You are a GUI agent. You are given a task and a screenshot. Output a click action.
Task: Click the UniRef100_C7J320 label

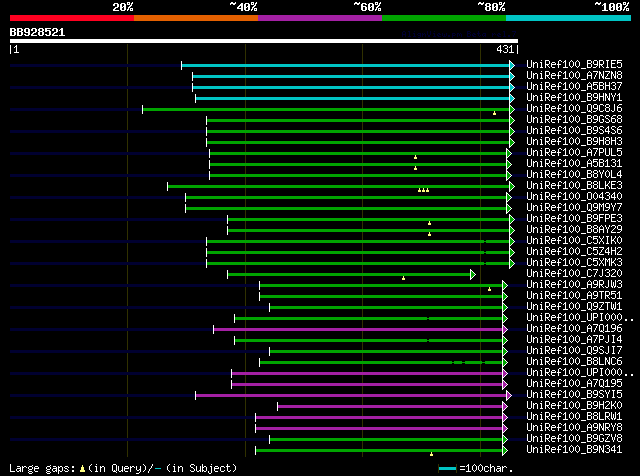click(x=574, y=274)
